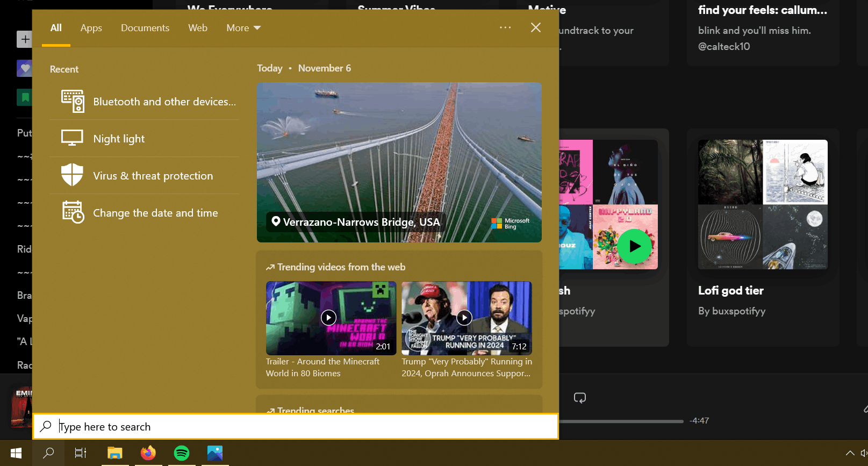This screenshot has width=868, height=466.
Task: Click the Bluetooth devices keyboard icon
Action: [73, 101]
